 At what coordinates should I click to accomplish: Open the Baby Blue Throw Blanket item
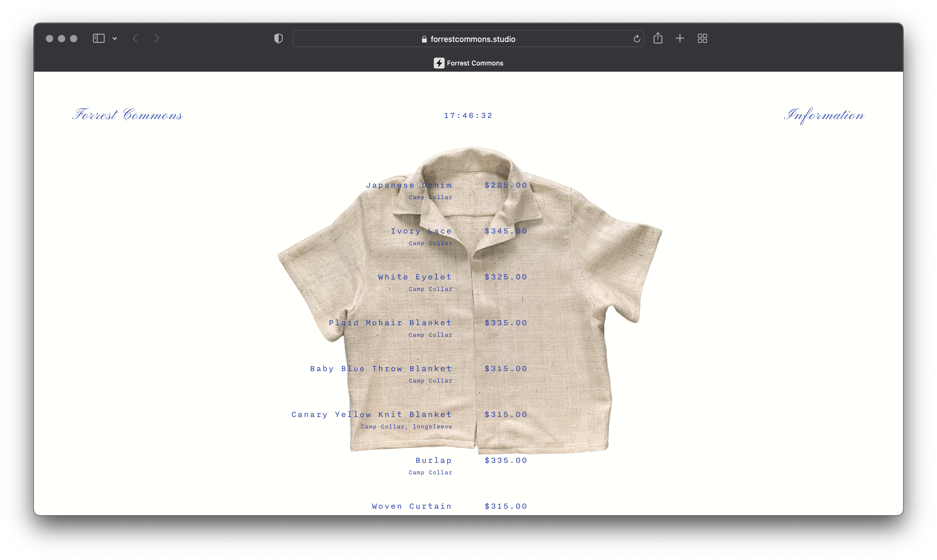[x=381, y=369]
